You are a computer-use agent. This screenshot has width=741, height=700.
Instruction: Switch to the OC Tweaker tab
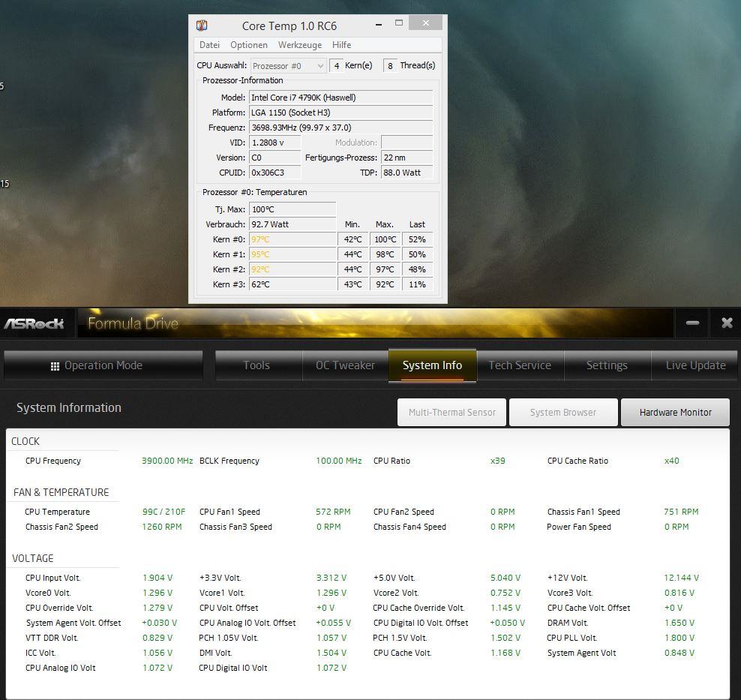[x=346, y=365]
